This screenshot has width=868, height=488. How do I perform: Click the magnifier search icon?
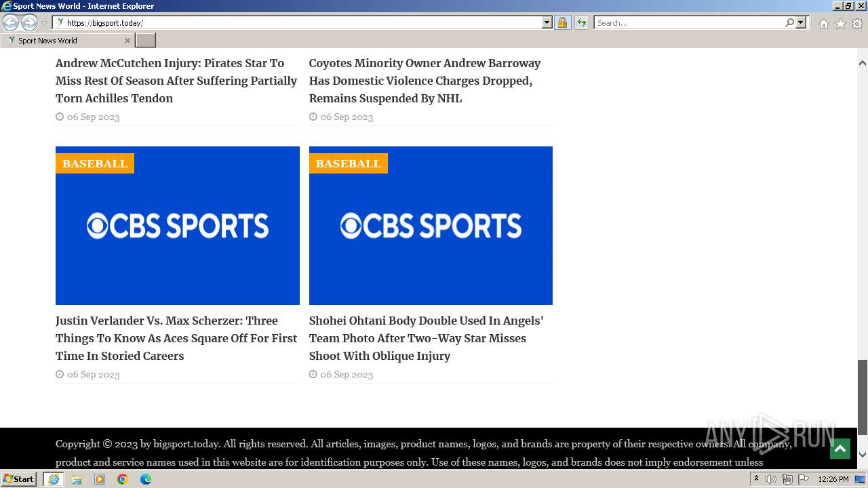click(x=789, y=23)
